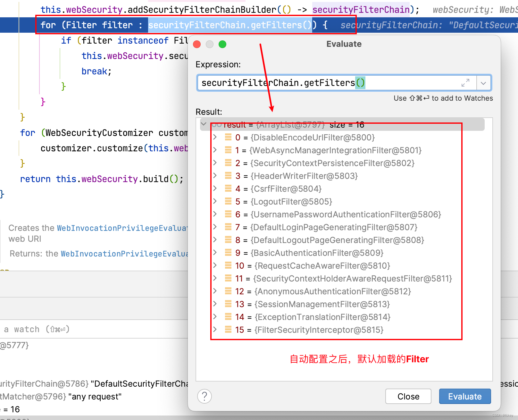This screenshot has width=518, height=420.
Task: Click the list icon of item 0
Action: (x=228, y=137)
